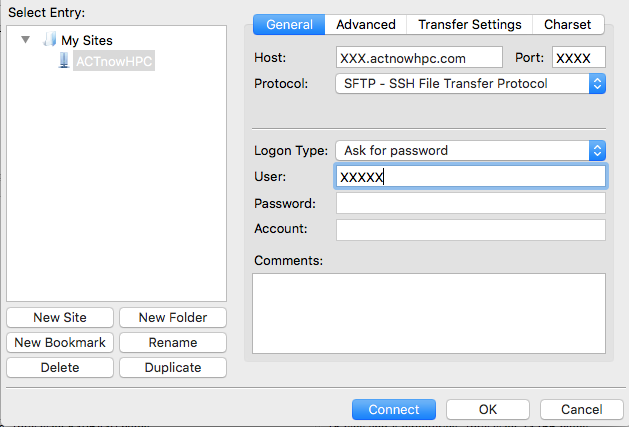
Task: Click the My Sites folder icon
Action: pos(50,41)
